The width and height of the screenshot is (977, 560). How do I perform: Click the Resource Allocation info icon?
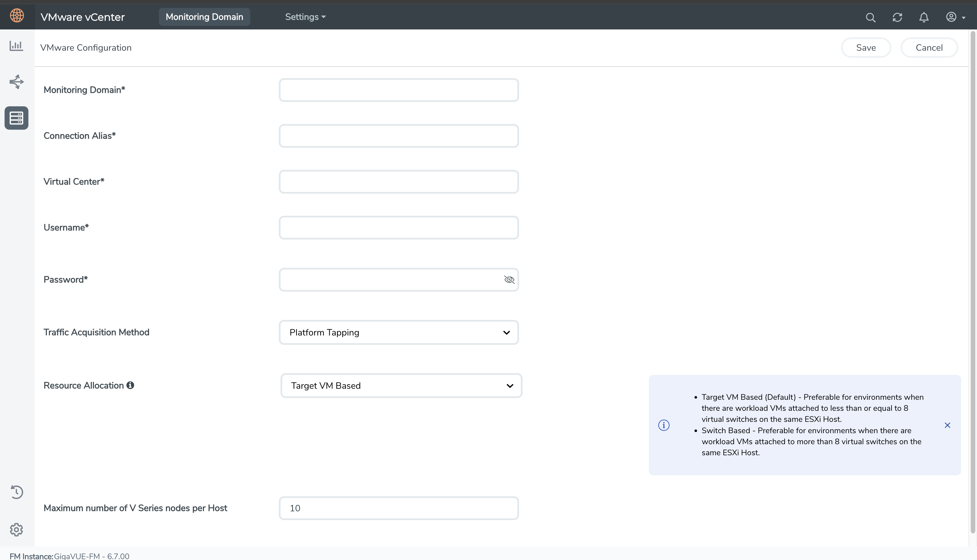130,385
